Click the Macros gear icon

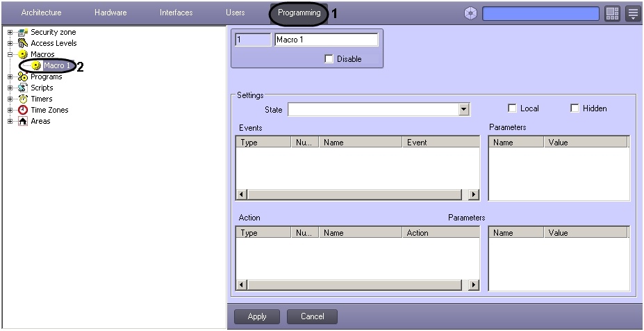23,54
